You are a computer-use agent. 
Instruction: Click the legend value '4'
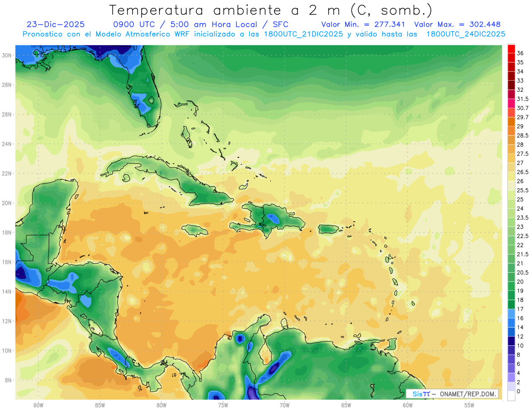pyautogui.click(x=519, y=372)
